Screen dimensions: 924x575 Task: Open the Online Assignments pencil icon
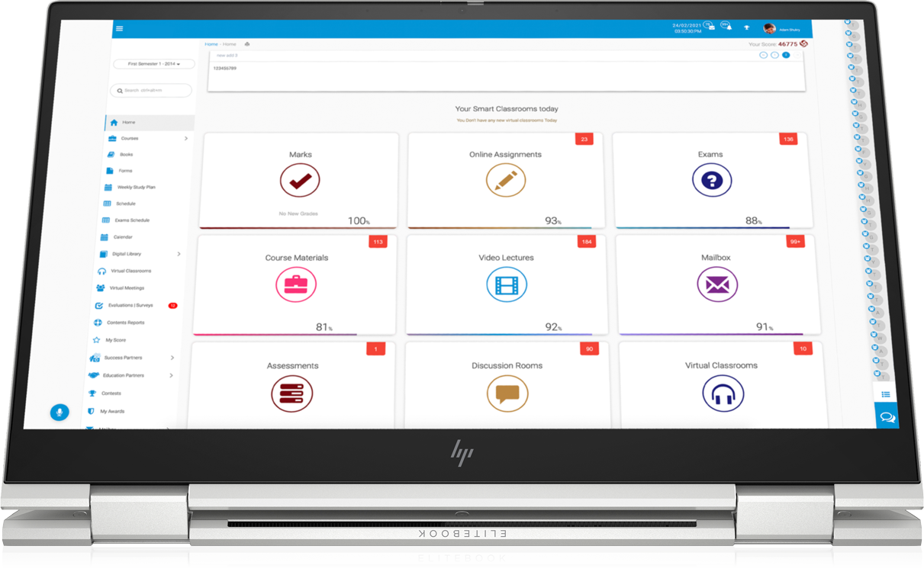[x=506, y=181]
